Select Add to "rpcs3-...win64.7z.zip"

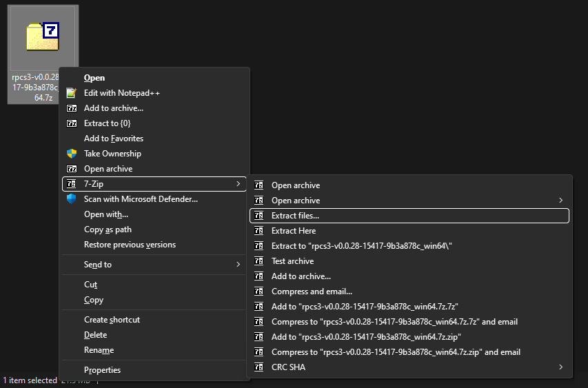coord(409,336)
